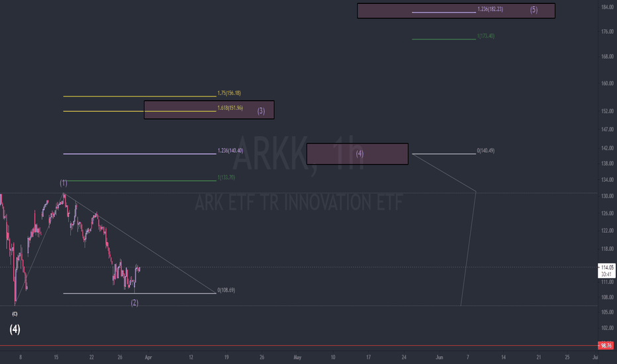617x364 pixels.
Task: Click 105.00 on the price axis
Action: [x=608, y=312]
